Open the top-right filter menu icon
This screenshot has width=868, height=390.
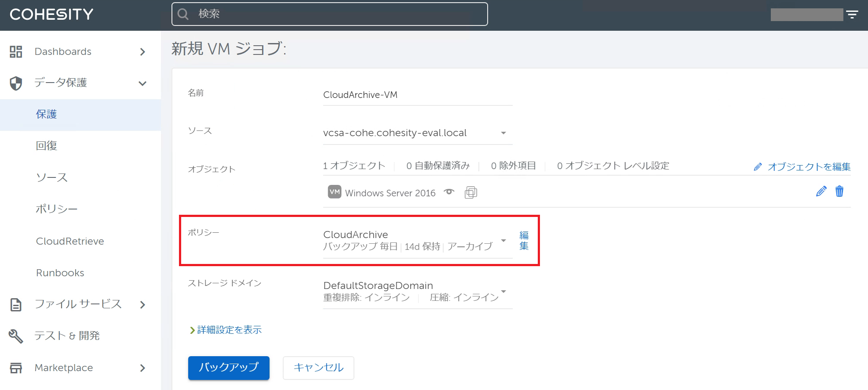[852, 14]
